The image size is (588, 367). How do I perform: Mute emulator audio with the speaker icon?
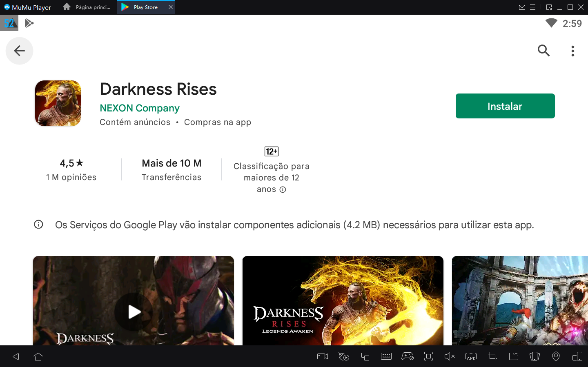point(449,356)
